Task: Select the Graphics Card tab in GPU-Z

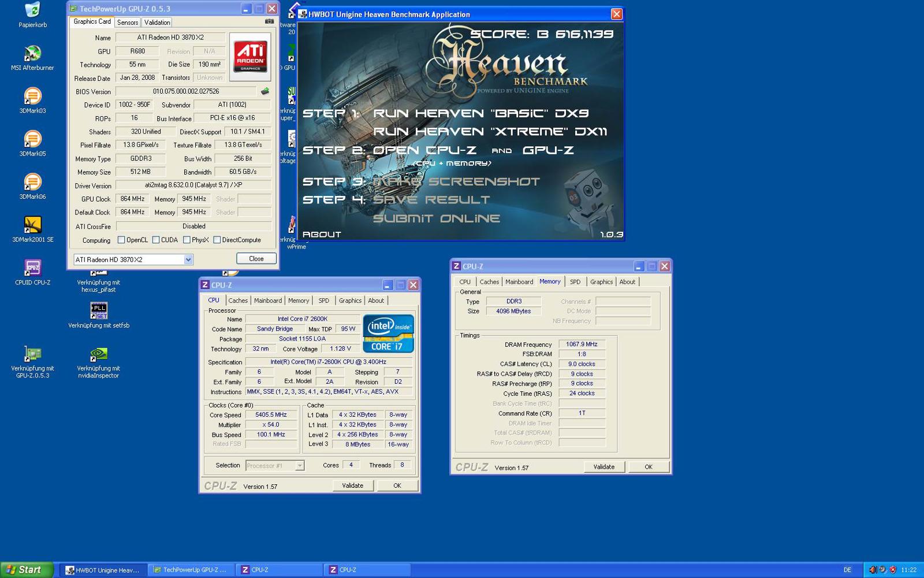Action: pyautogui.click(x=92, y=21)
